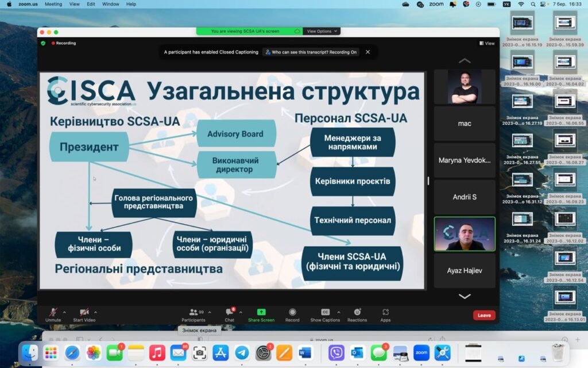588x368 pixels.
Task: Open System Settings in the Dock
Action: click(x=263, y=352)
